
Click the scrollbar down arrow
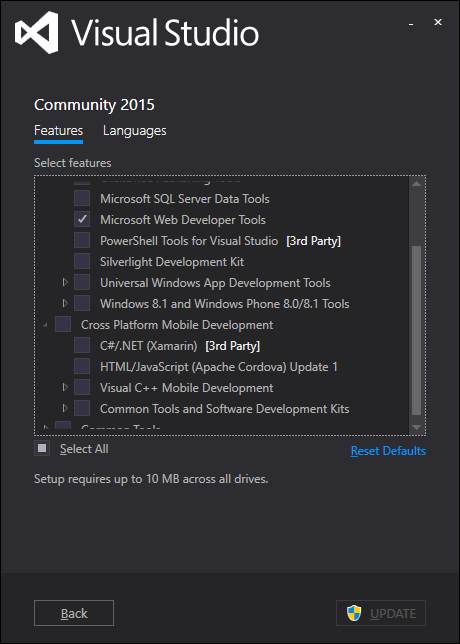[416, 428]
